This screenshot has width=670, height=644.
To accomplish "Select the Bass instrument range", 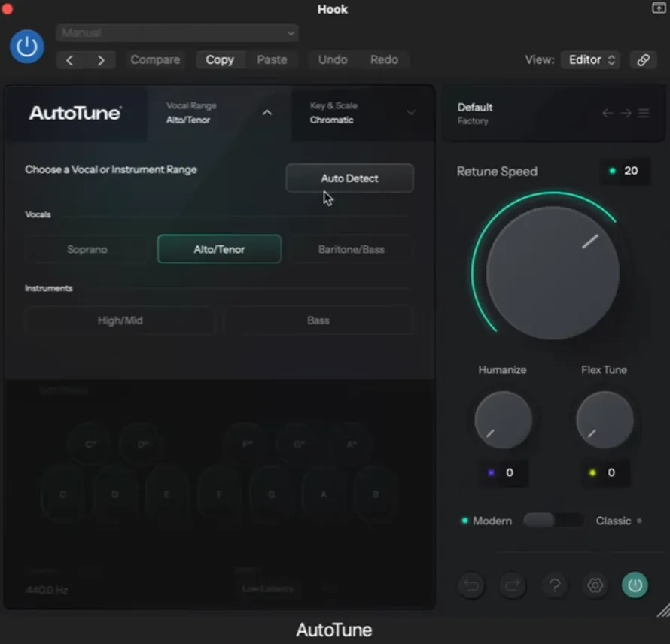I will pyautogui.click(x=318, y=320).
